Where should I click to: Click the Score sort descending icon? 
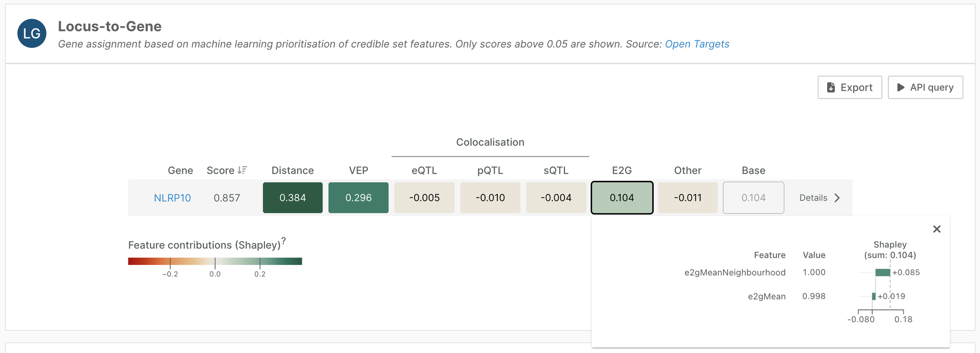coord(242,170)
